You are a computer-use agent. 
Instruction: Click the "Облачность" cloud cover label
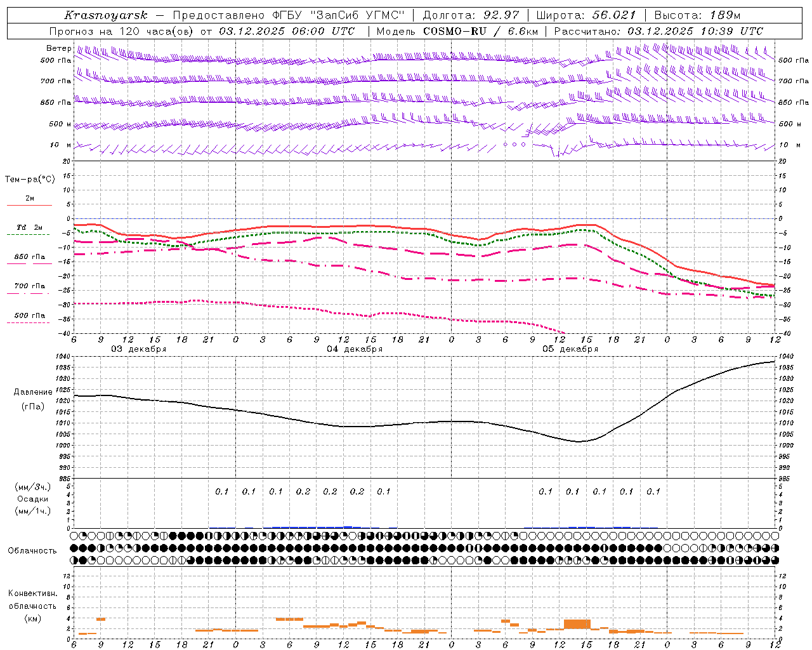(32, 551)
